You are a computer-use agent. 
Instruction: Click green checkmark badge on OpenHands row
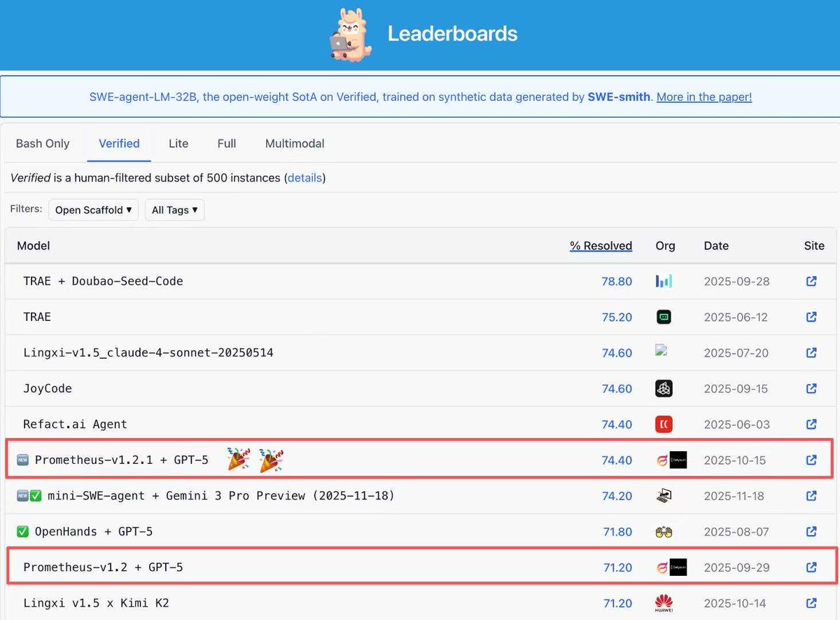[22, 532]
